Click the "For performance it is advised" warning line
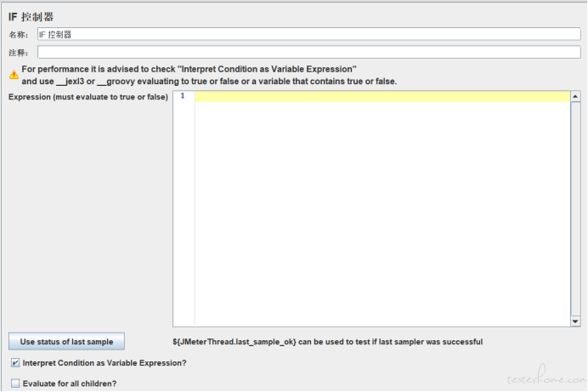The height and width of the screenshot is (392, 588). [189, 69]
